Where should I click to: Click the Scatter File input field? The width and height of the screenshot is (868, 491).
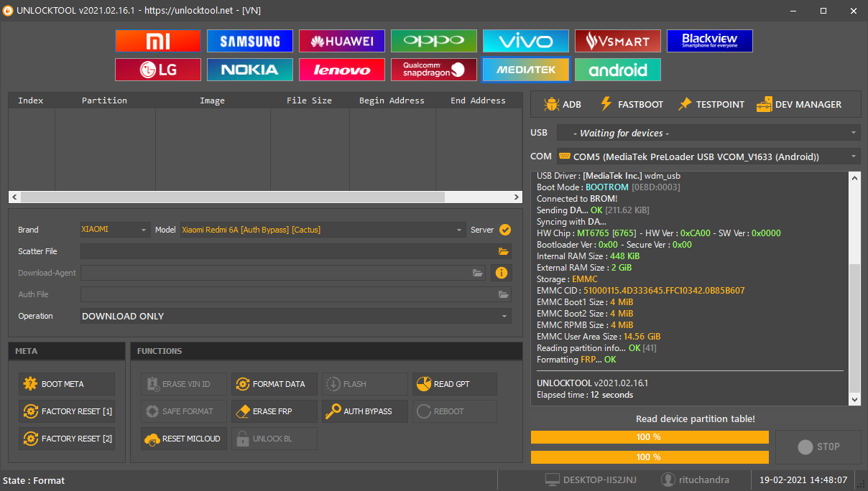289,251
